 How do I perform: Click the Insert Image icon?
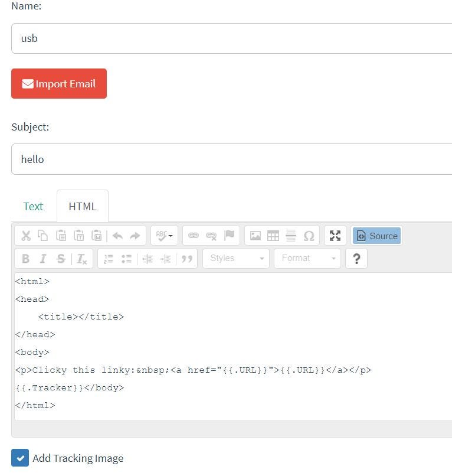click(255, 236)
